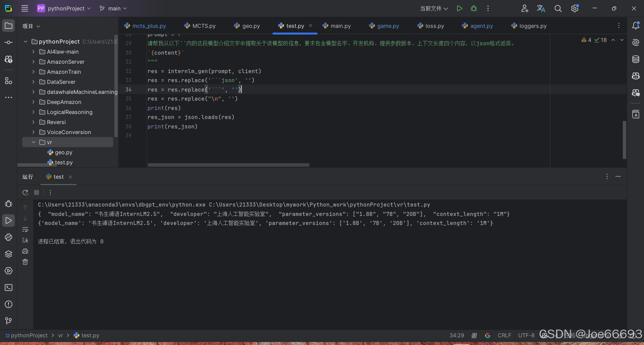Run the current file with green play icon
The width and height of the screenshot is (644, 345).
click(x=460, y=8)
